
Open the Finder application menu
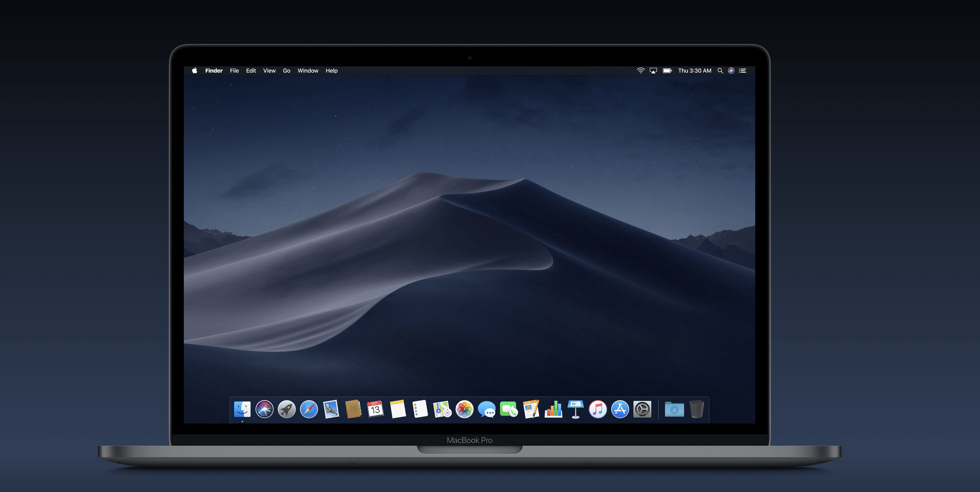(x=214, y=70)
